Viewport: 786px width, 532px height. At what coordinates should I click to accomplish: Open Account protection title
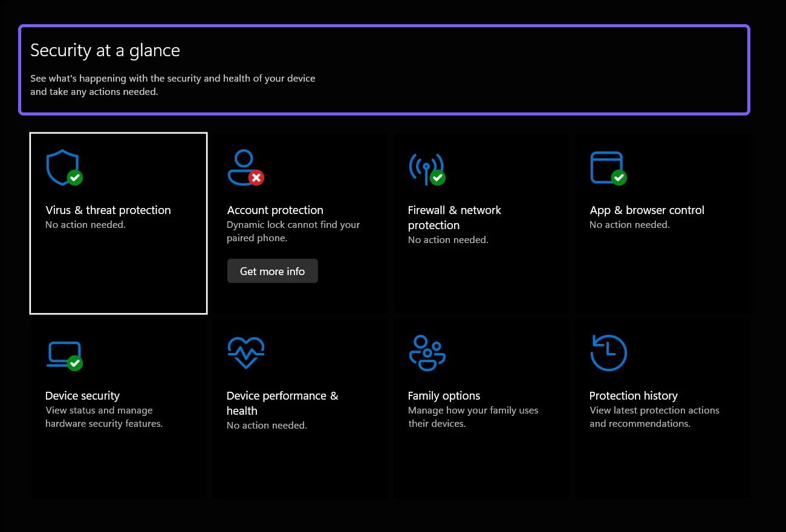coord(275,210)
